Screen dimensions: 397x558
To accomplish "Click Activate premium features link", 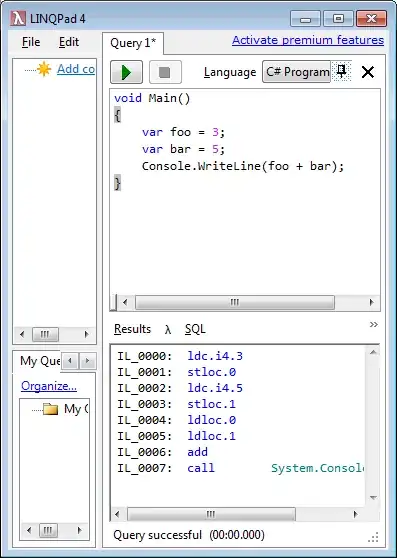I will [308, 40].
